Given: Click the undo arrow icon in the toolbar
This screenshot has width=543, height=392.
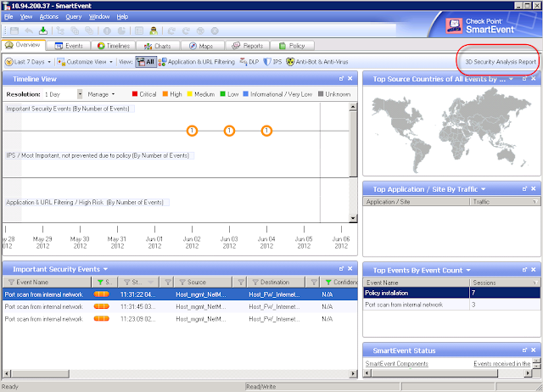Looking at the screenshot, I should coord(29,31).
